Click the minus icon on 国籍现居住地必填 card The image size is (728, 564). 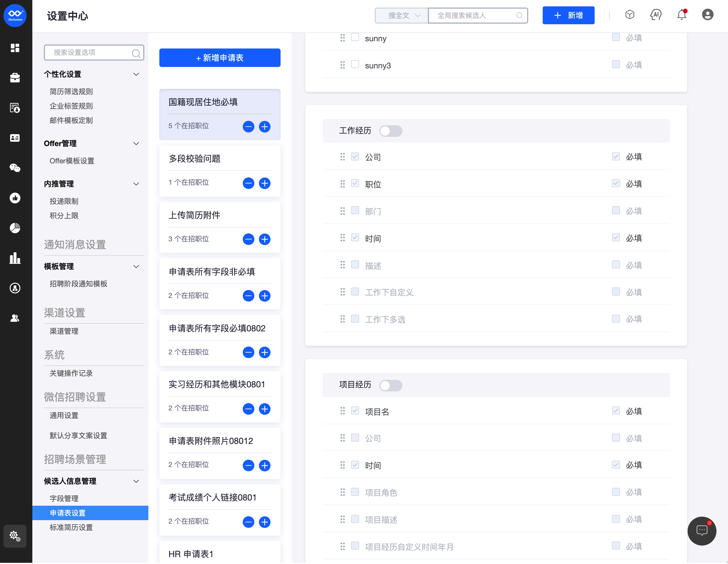tap(248, 127)
